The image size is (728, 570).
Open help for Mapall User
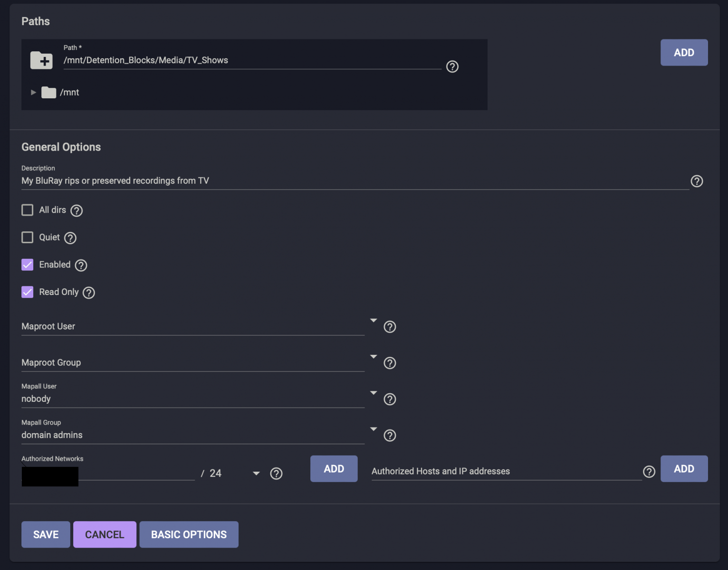pyautogui.click(x=390, y=399)
